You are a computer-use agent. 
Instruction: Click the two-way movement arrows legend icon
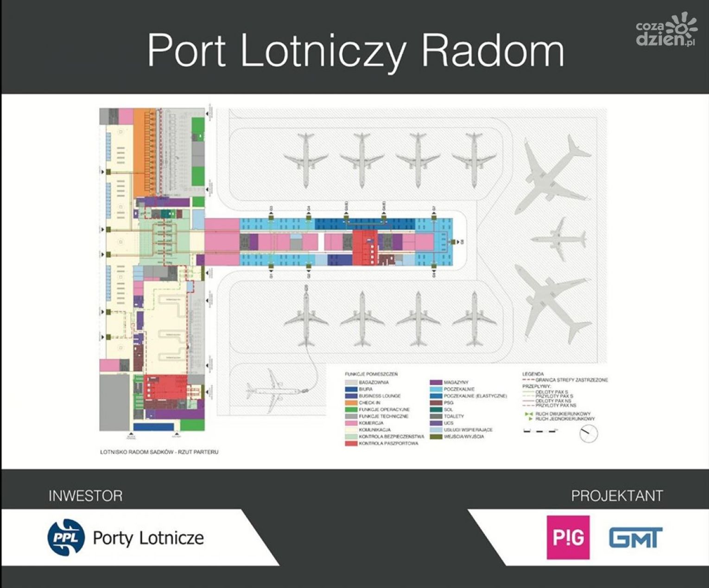(x=528, y=414)
